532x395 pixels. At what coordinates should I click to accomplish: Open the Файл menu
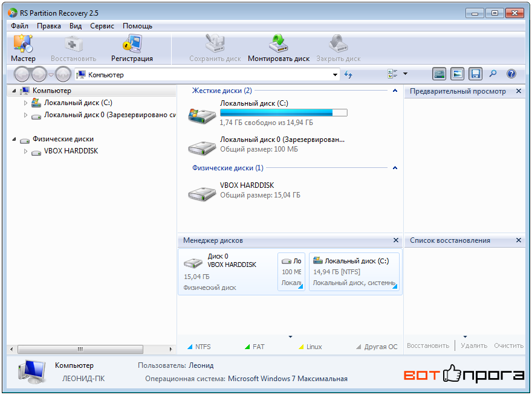(20, 26)
